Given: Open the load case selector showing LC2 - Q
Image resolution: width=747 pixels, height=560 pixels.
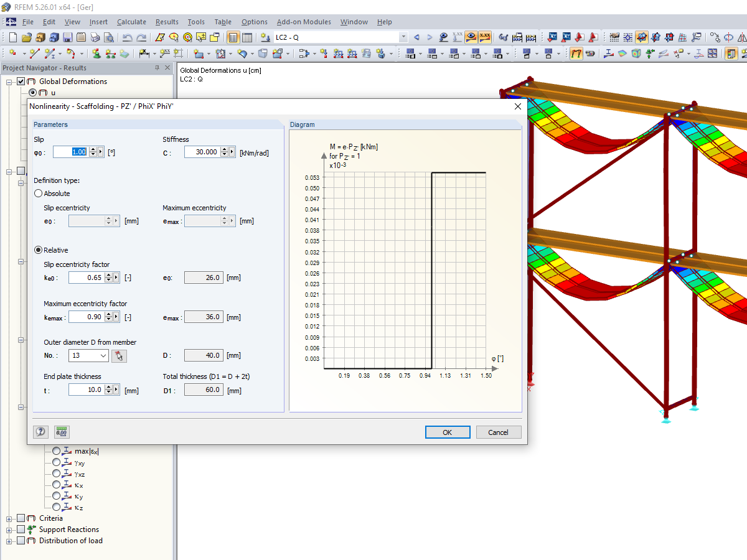Looking at the screenshot, I should [x=402, y=37].
